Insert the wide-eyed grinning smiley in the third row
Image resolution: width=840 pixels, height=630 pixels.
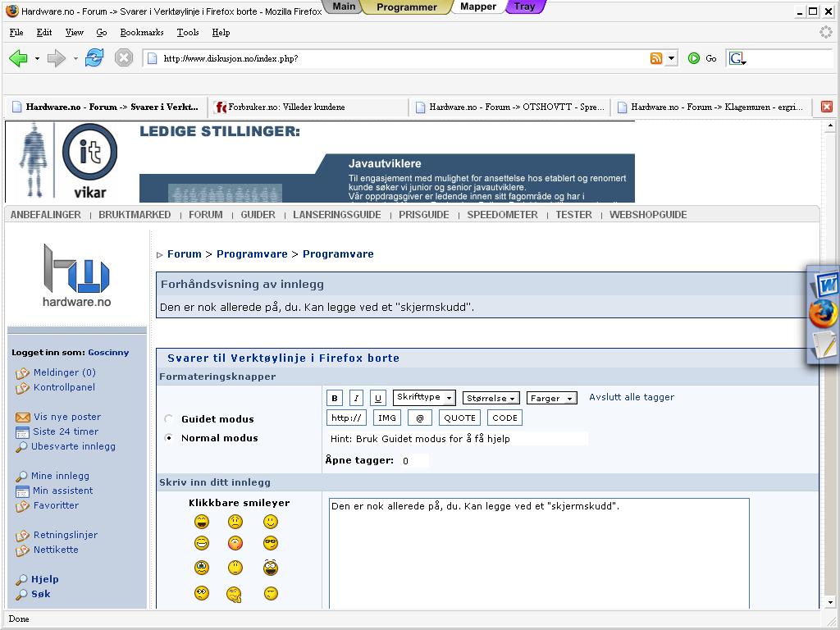pos(271,568)
